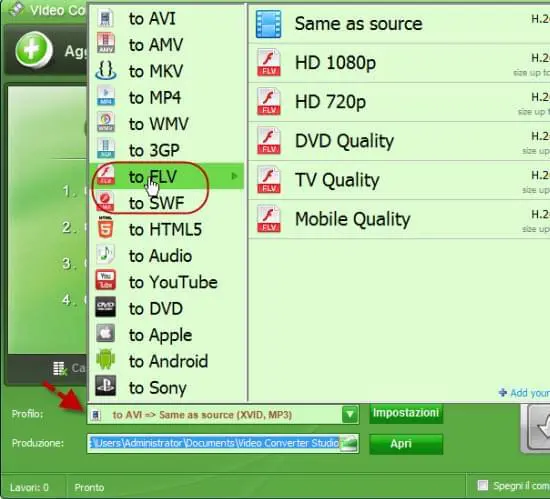Click the MP4 format icon

[106, 97]
